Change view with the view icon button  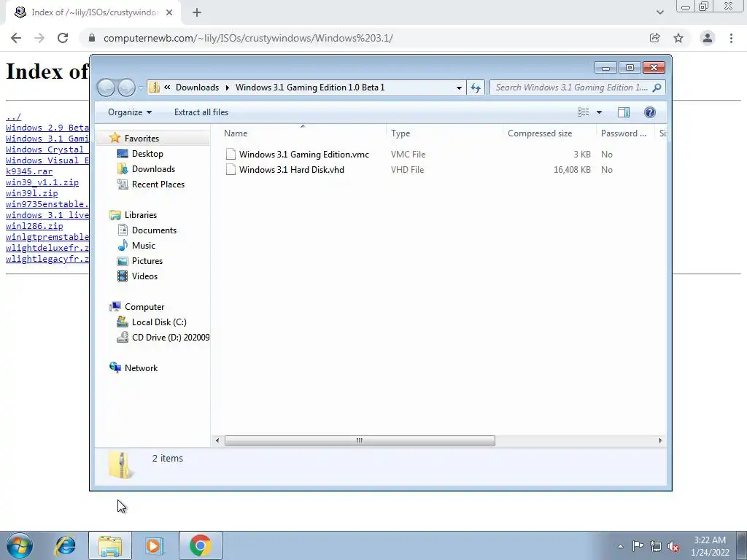pos(583,112)
